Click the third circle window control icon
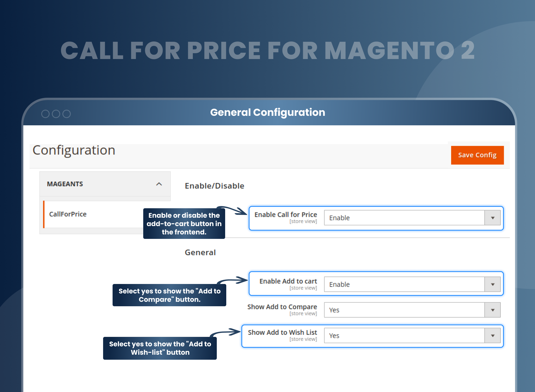 click(67, 114)
